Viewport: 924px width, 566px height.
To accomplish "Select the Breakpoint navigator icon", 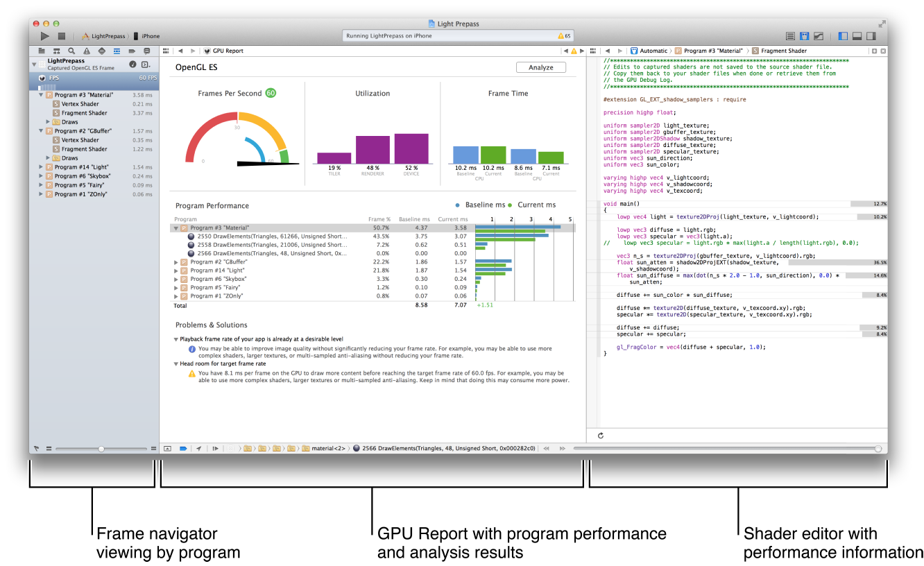I will (x=131, y=51).
